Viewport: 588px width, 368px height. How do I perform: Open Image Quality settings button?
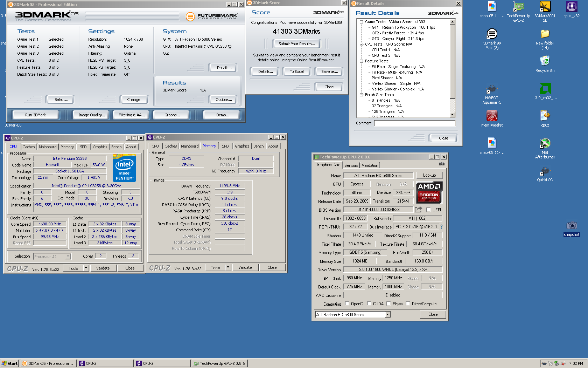pyautogui.click(x=91, y=115)
